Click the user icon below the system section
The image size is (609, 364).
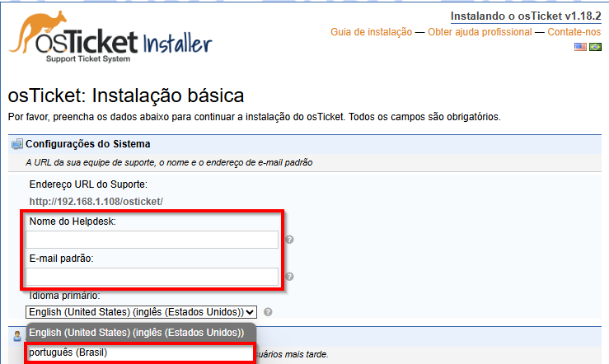[x=17, y=338]
